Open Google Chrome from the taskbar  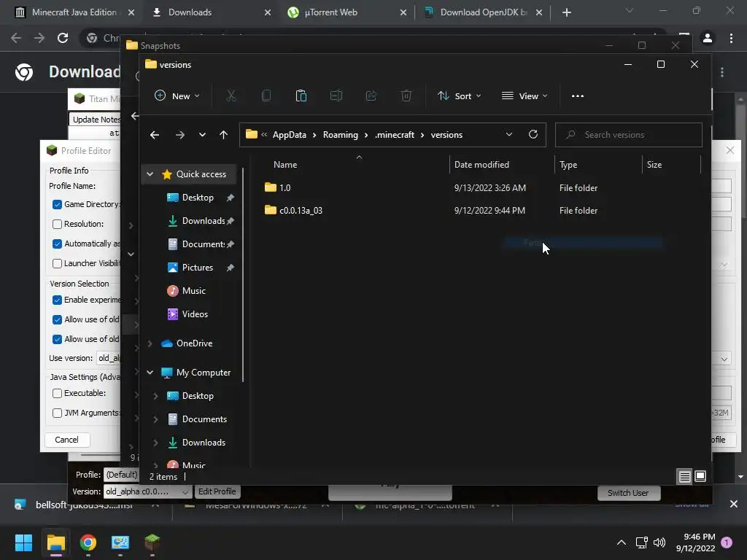(x=88, y=542)
